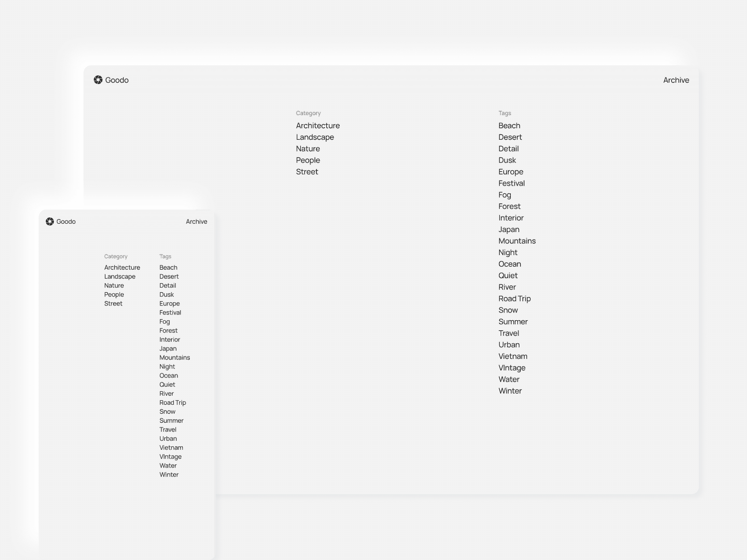Select the Beach tag in desktop view
This screenshot has width=747, height=560.
[x=509, y=125]
